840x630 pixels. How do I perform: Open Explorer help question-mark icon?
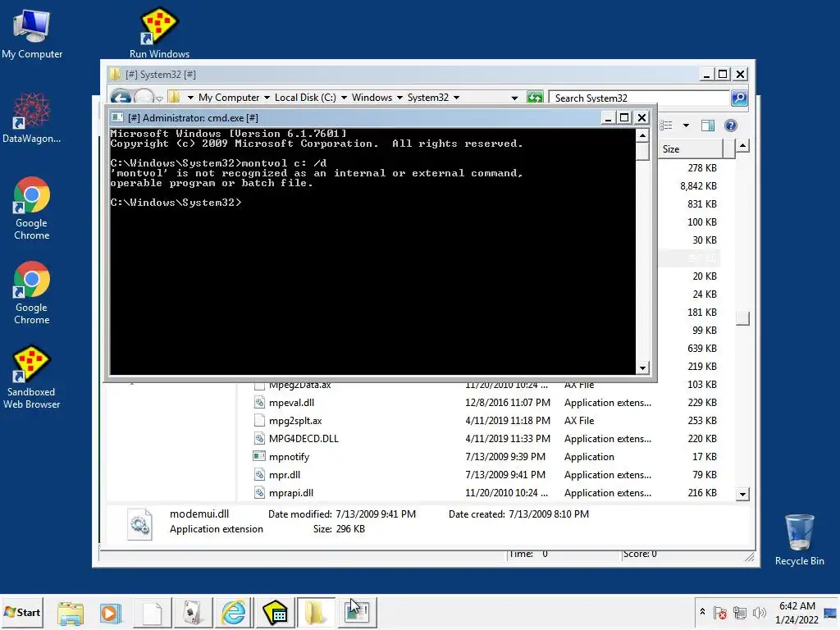(x=731, y=126)
